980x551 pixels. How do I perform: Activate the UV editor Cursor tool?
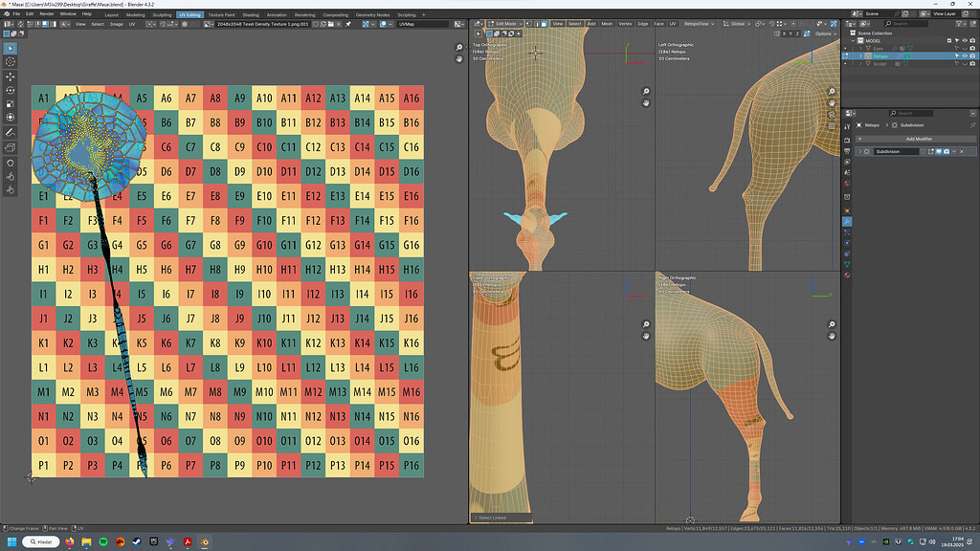pyautogui.click(x=10, y=62)
